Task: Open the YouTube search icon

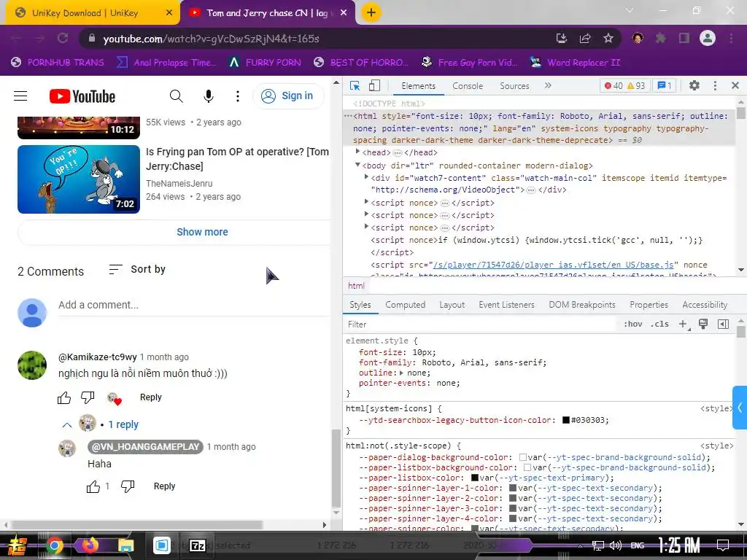Action: [x=177, y=96]
